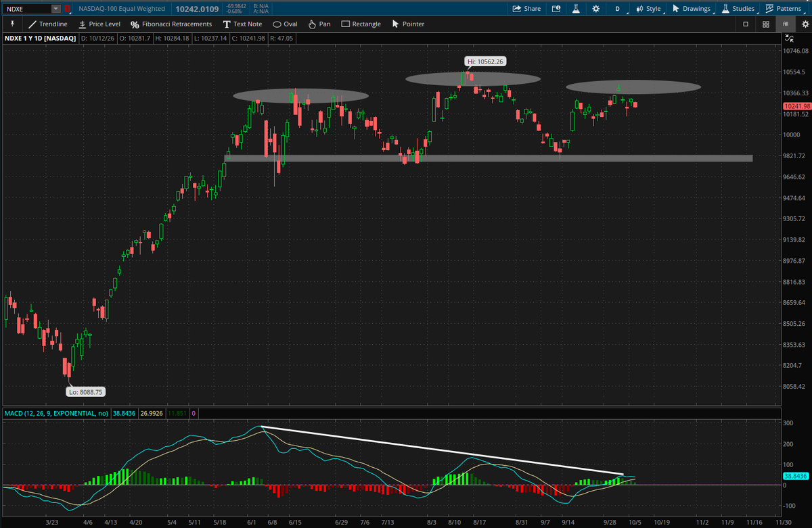Viewport: 812px width, 528px height.
Task: Switch to single chart layout icon
Action: pos(746,24)
